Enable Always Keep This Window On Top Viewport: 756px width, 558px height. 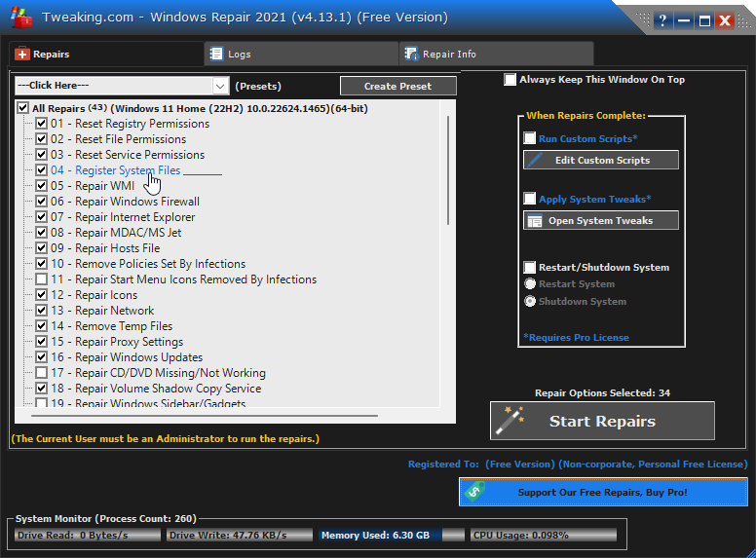510,80
